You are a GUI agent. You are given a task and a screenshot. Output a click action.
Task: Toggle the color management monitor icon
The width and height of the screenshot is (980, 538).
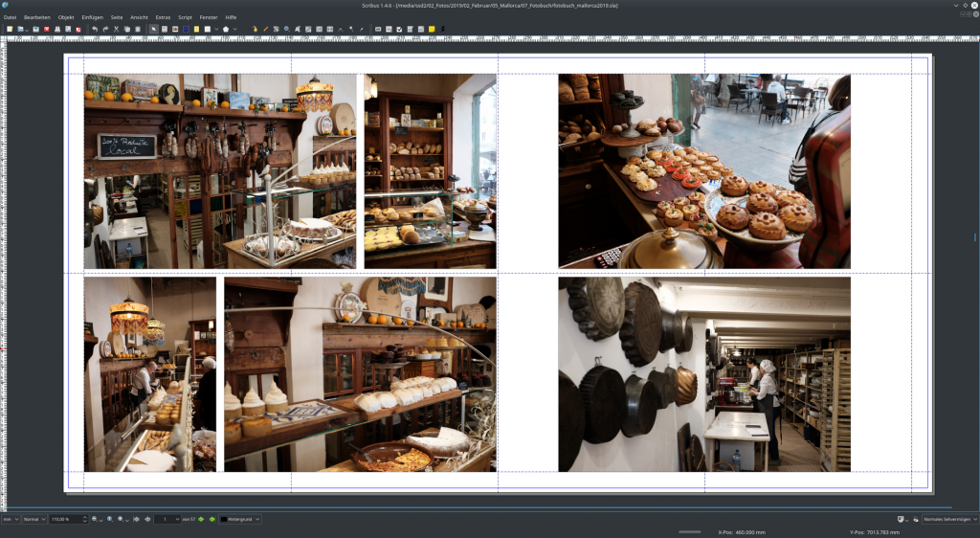point(902,519)
